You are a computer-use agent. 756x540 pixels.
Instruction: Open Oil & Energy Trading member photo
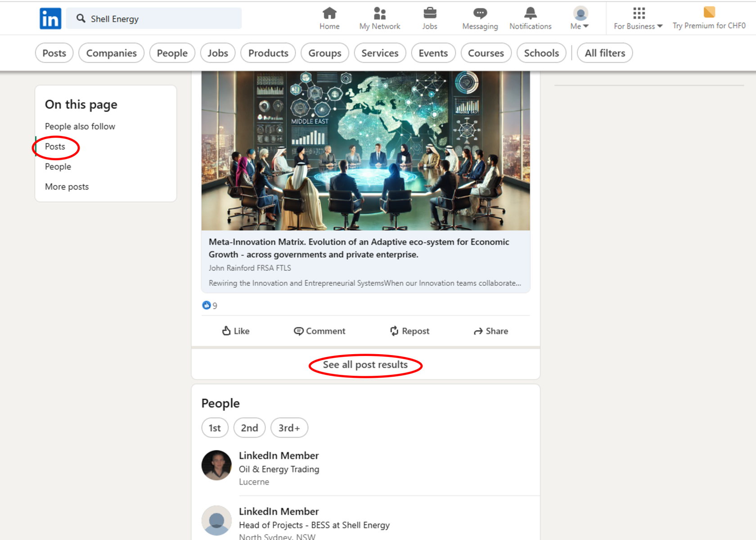click(x=216, y=465)
